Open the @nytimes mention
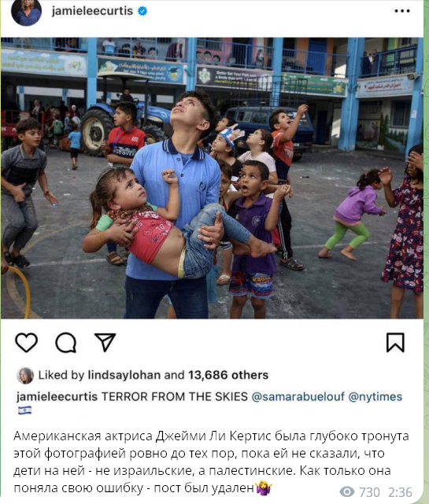The image size is (429, 504). tap(375, 396)
